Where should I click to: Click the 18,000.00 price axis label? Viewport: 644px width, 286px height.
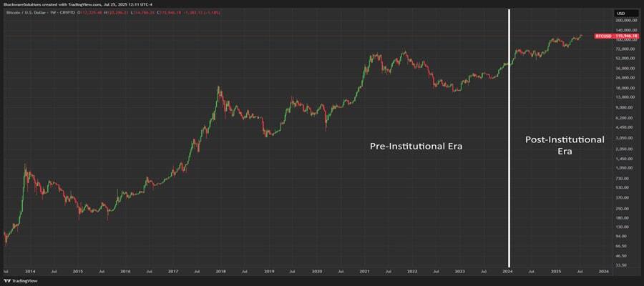[x=626, y=88]
